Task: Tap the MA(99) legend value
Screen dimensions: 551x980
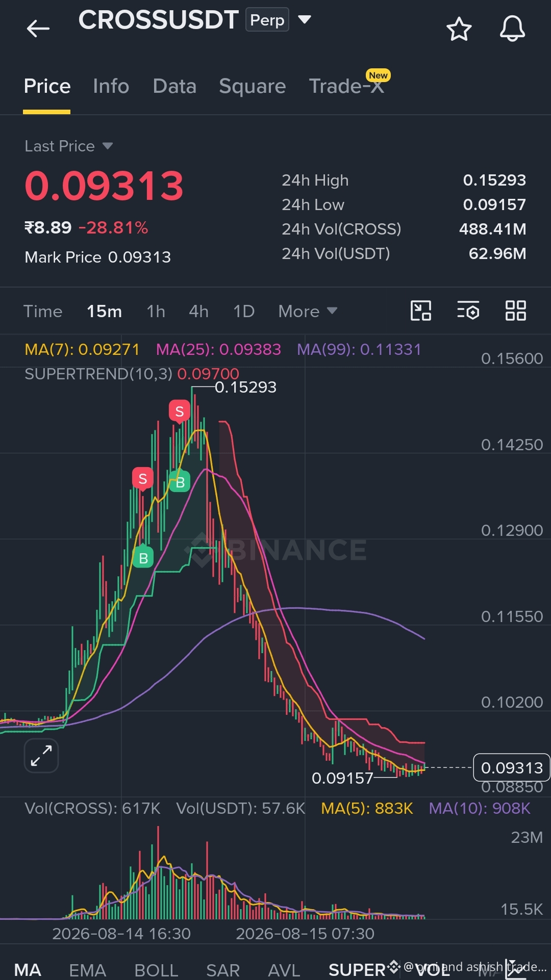Action: pos(359,349)
